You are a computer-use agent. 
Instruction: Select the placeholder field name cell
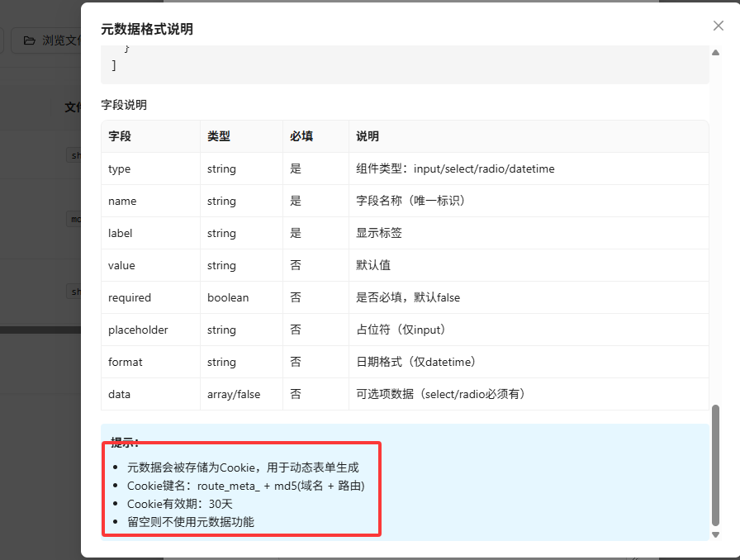[x=138, y=330]
